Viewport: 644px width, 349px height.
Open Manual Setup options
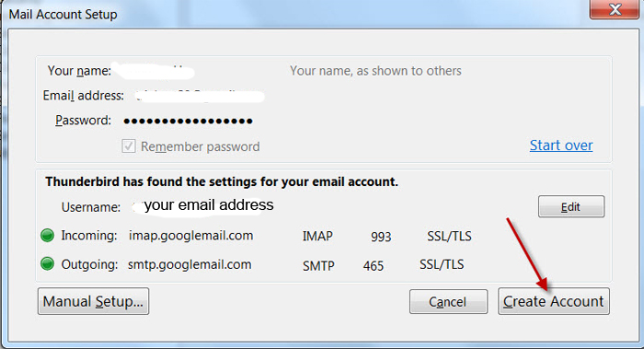click(x=93, y=301)
